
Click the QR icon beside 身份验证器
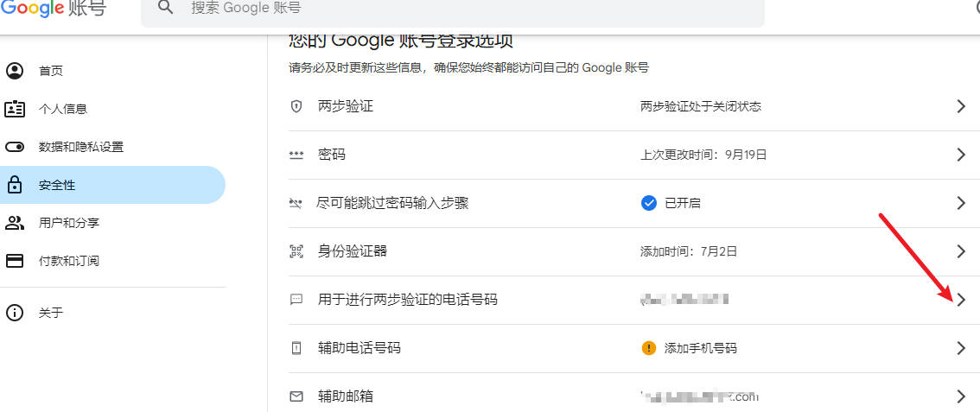pos(296,251)
